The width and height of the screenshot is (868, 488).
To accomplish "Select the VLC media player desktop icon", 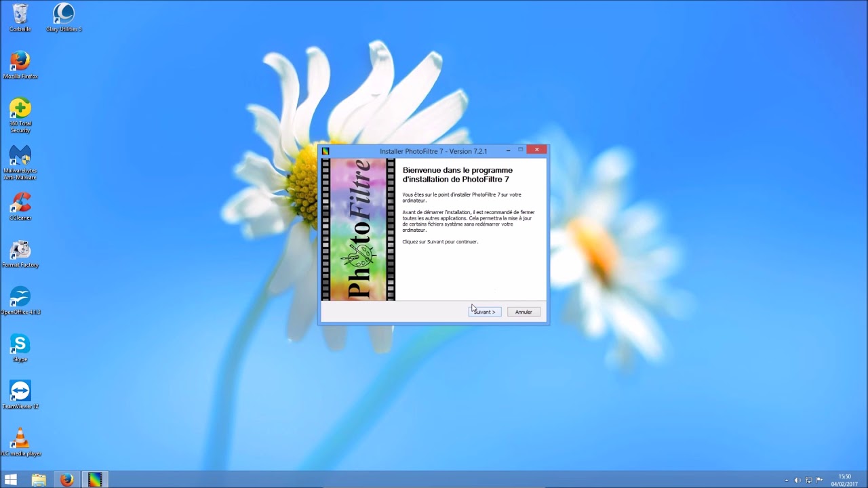I will point(20,443).
